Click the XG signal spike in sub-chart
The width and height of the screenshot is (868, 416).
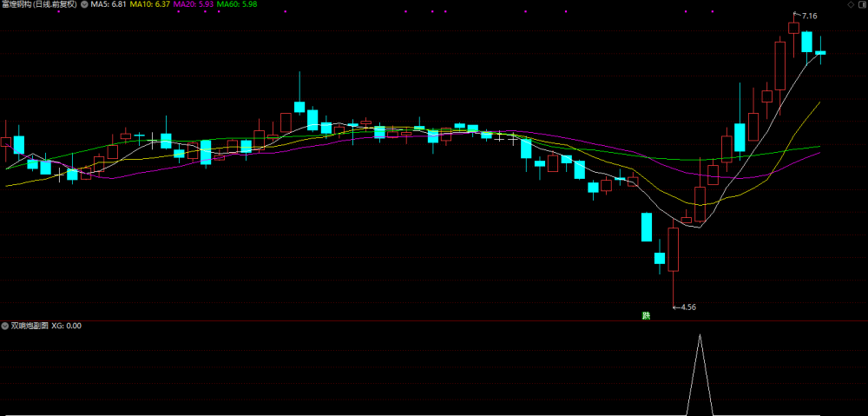(700, 374)
